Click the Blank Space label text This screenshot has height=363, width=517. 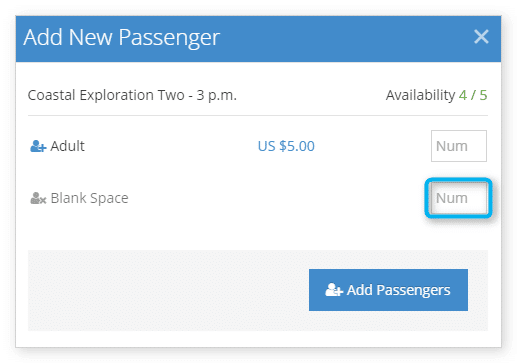tap(89, 198)
